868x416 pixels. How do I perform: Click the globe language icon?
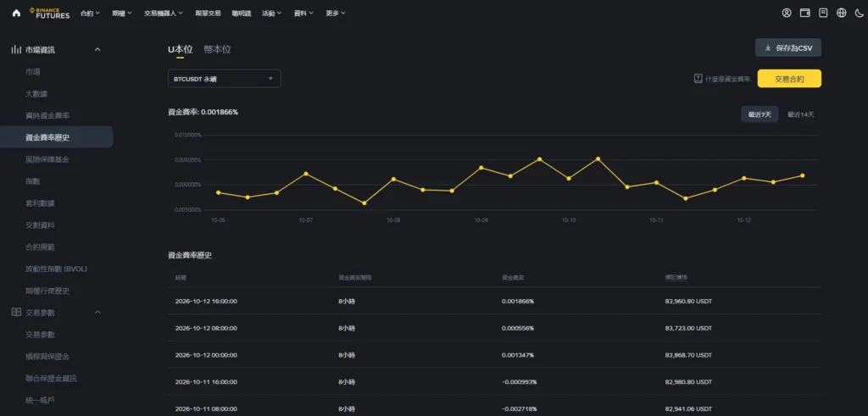pyautogui.click(x=842, y=13)
